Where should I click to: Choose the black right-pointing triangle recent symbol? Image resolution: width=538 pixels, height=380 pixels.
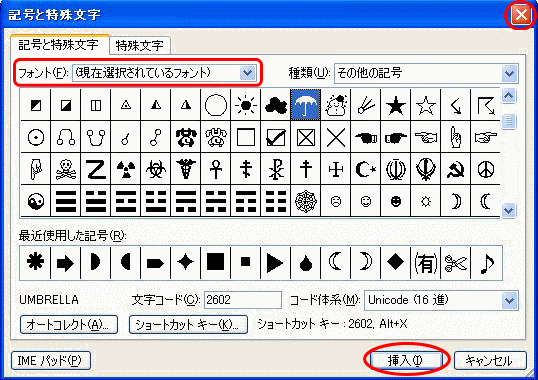(276, 263)
